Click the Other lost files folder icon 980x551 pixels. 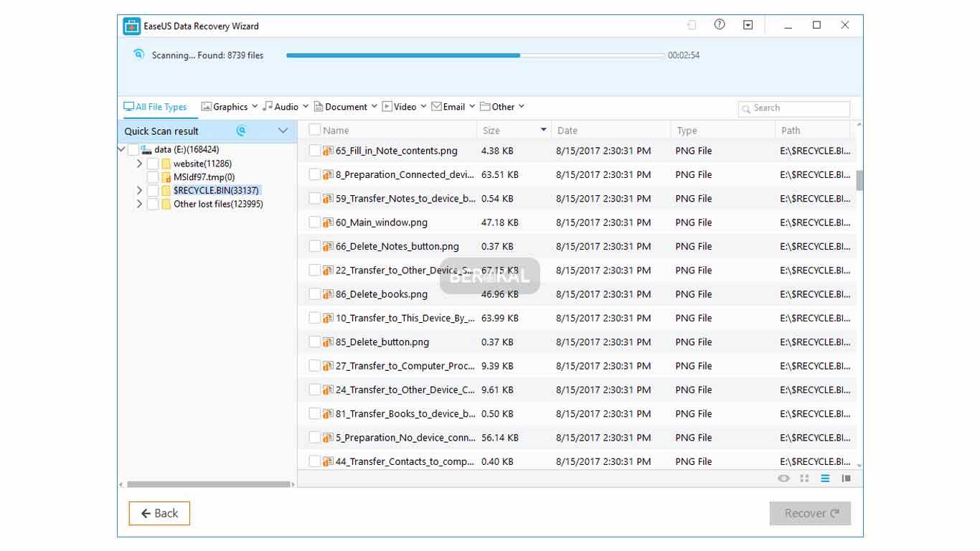pyautogui.click(x=166, y=204)
